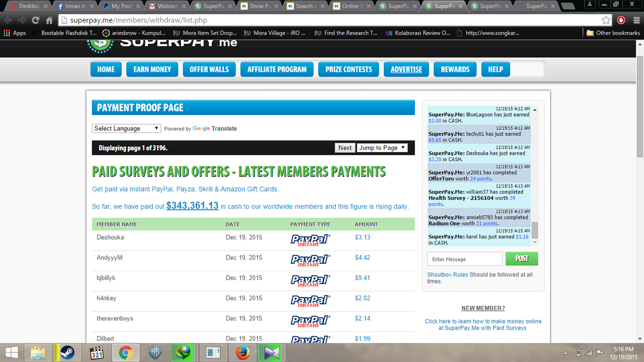Go to the Next page of payments
The image size is (644, 362).
tap(345, 148)
